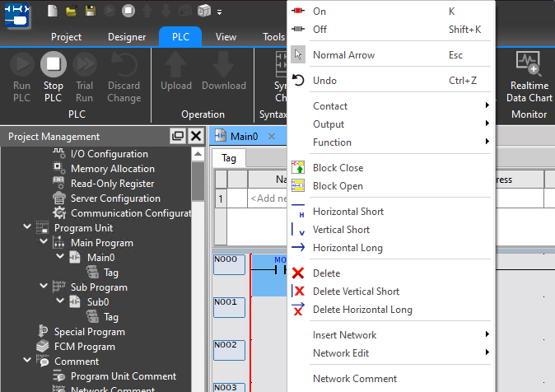
Task: Choose Vertical Short line tool
Action: (x=341, y=230)
